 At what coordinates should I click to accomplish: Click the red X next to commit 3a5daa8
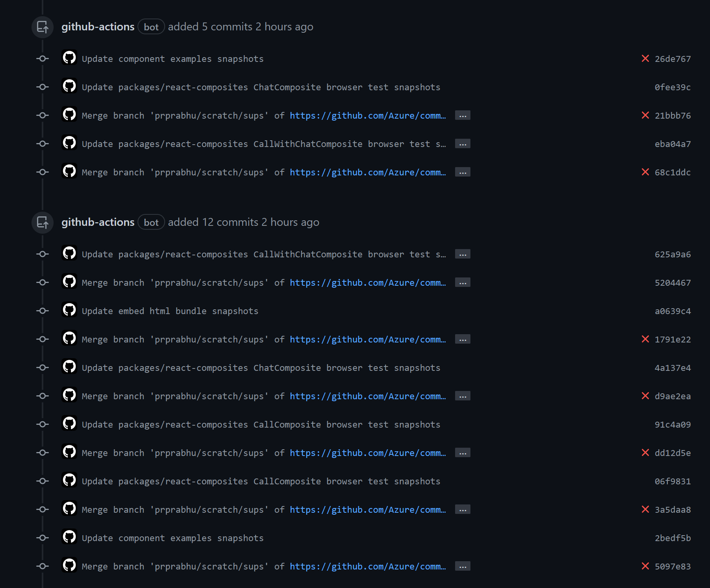tap(645, 510)
